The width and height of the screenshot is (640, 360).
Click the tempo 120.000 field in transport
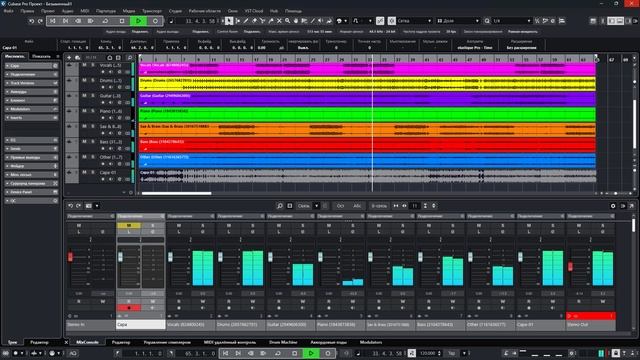coord(428,353)
